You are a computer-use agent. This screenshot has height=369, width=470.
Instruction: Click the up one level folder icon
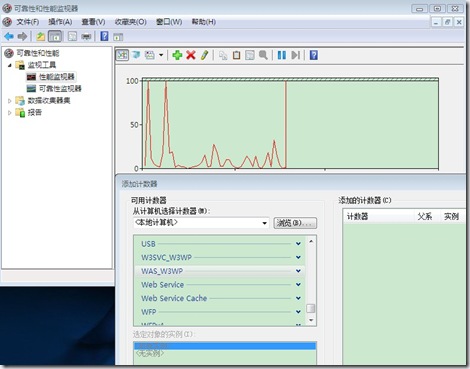(x=41, y=36)
